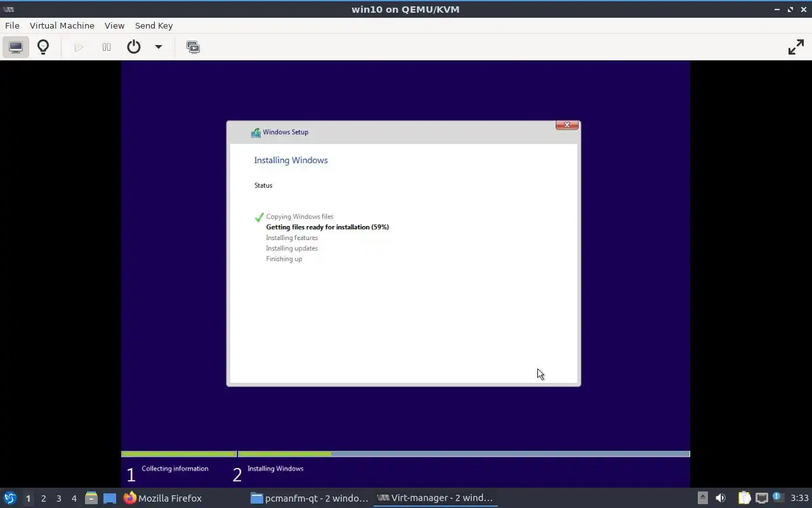This screenshot has width=812, height=508.
Task: Maximize the win10 QEMU/KVM window
Action: (x=790, y=10)
